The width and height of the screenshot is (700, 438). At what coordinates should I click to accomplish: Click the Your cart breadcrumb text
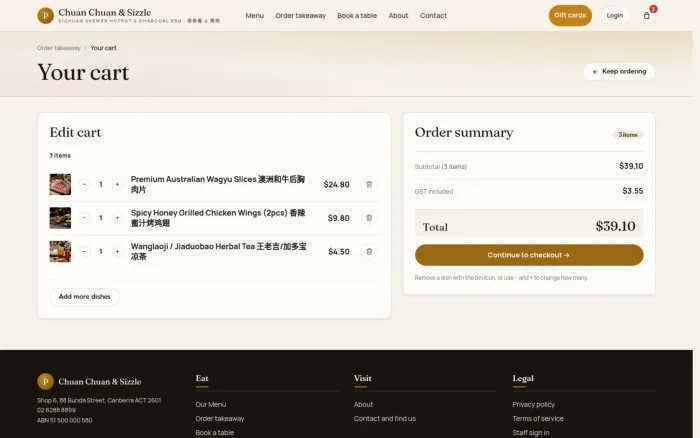(104, 48)
